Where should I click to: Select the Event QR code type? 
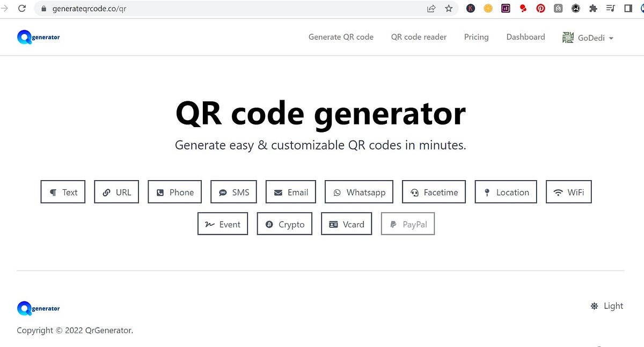pyautogui.click(x=222, y=224)
